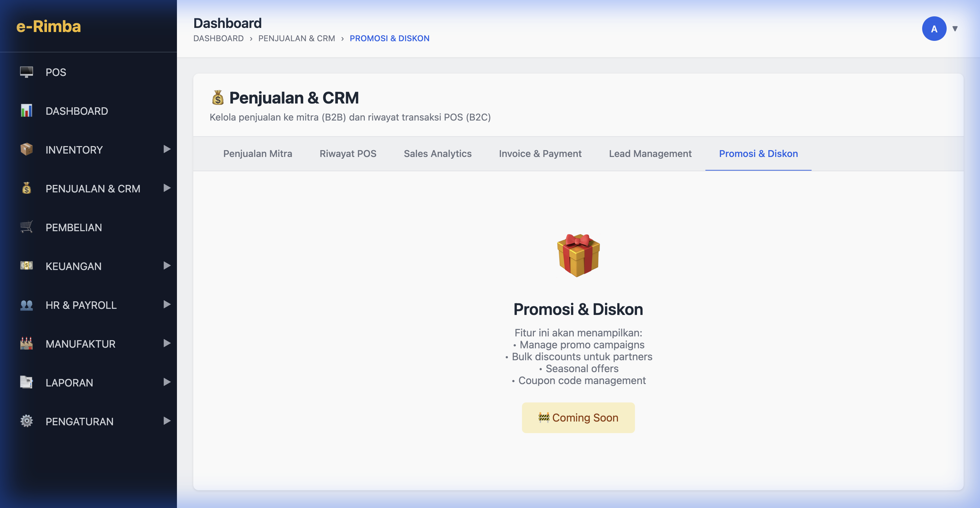Viewport: 980px width, 508px height.
Task: Open the Invoice & Payment tab
Action: 540,154
